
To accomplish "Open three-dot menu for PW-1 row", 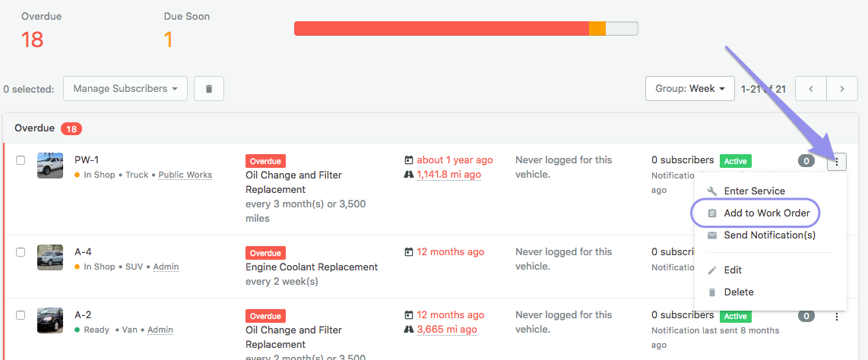I will tap(837, 161).
